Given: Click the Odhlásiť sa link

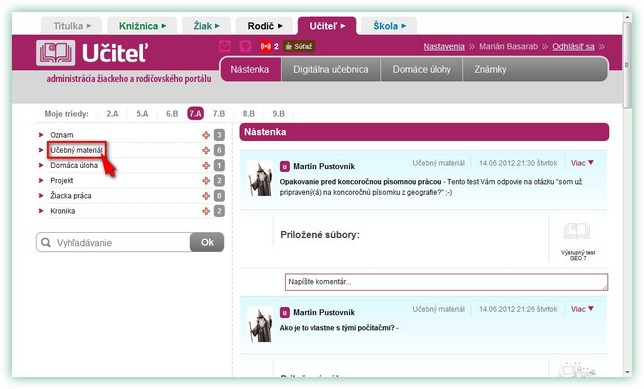Looking at the screenshot, I should 573,46.
